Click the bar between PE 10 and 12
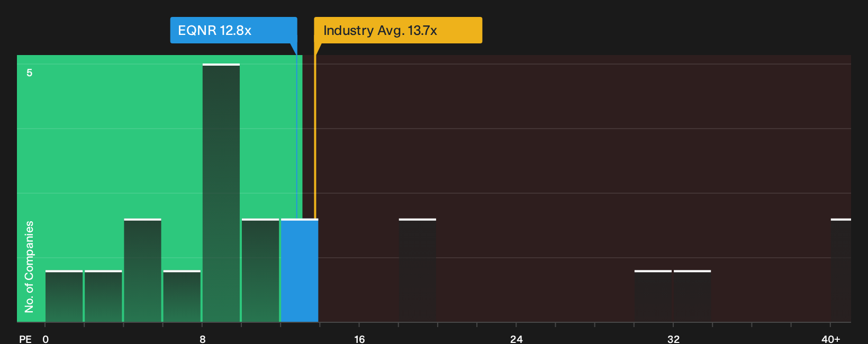The image size is (868, 344). pos(260,270)
